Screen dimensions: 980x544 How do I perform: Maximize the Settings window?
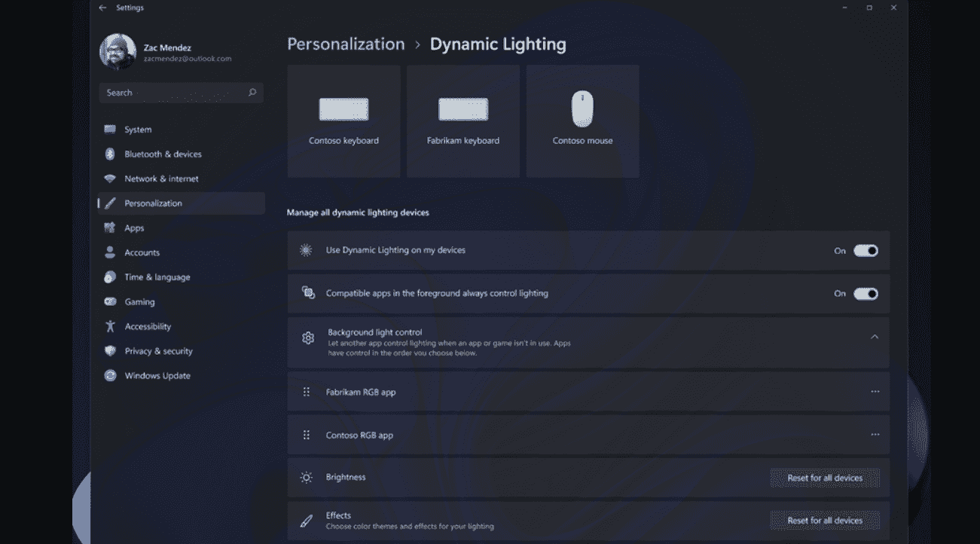click(x=869, y=8)
